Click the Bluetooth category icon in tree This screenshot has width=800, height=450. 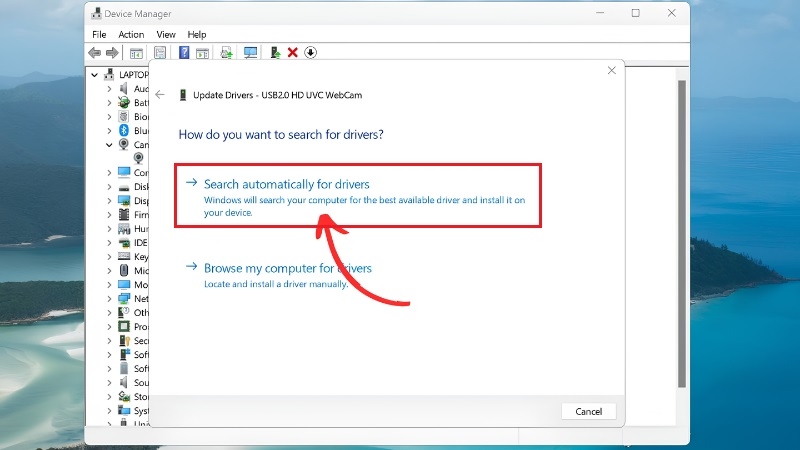pyautogui.click(x=124, y=131)
